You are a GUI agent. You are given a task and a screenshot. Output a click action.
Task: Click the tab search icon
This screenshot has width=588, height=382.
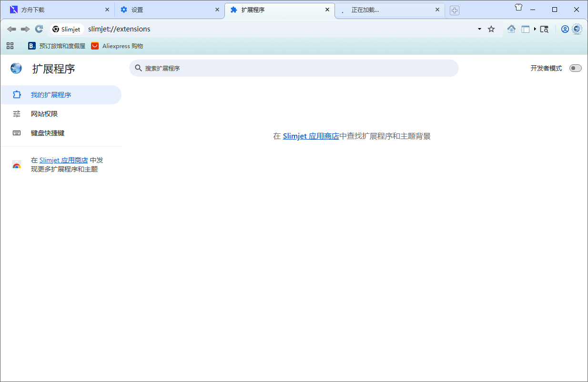coord(544,29)
